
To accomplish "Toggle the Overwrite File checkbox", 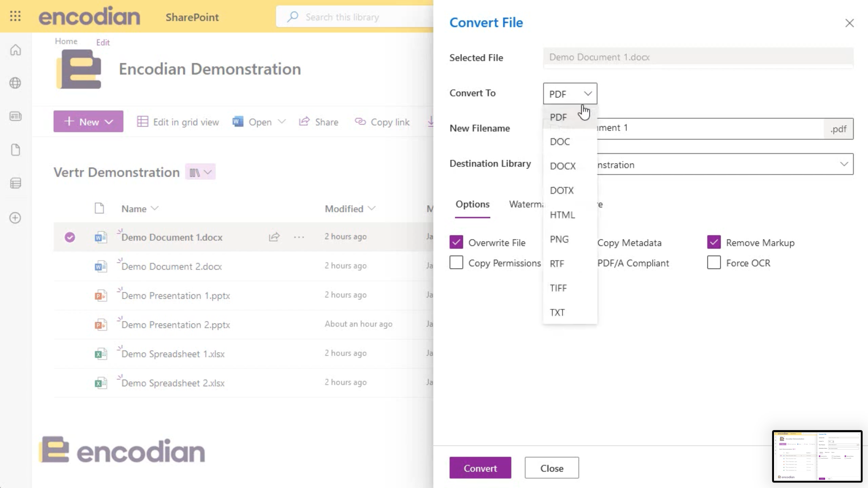I will click(x=456, y=242).
